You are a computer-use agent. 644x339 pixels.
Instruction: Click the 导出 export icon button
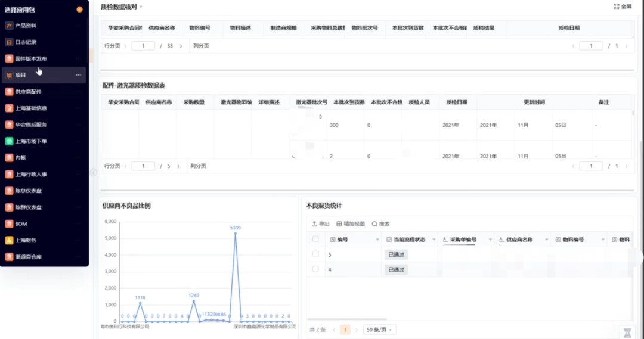pos(320,223)
